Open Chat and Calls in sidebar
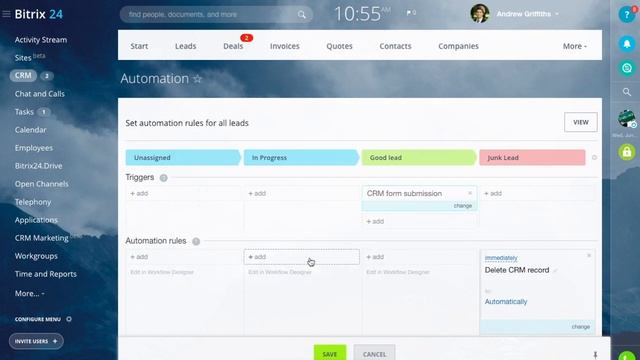Viewport: 640px width, 360px height. pyautogui.click(x=40, y=94)
